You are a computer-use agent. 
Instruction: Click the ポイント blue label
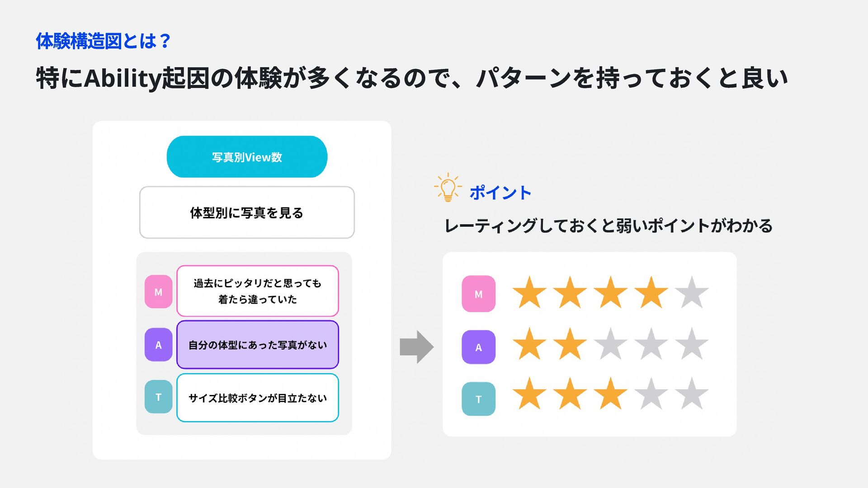(x=500, y=193)
